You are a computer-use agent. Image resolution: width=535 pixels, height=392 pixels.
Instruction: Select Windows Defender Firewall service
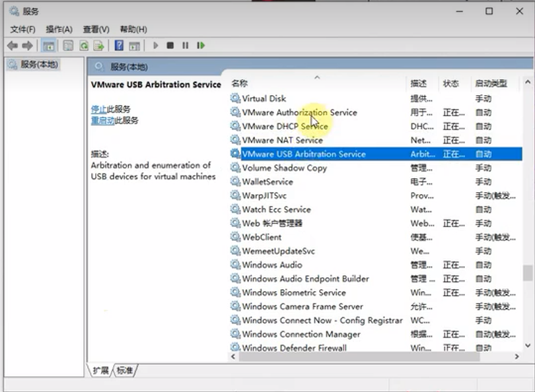(375, 347)
